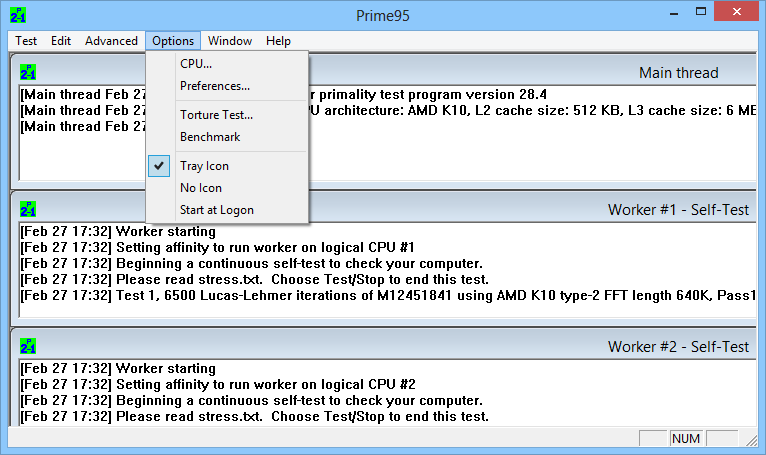This screenshot has height=455, width=766.
Task: Close the open Options menu
Action: [x=173, y=41]
